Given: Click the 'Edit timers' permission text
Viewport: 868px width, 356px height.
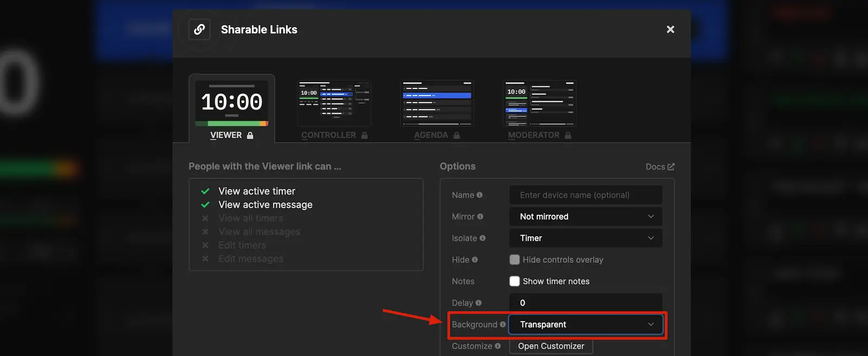Looking at the screenshot, I should point(242,245).
